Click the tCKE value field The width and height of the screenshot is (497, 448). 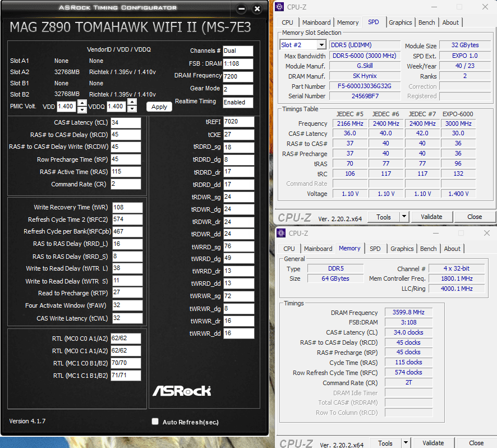[238, 135]
